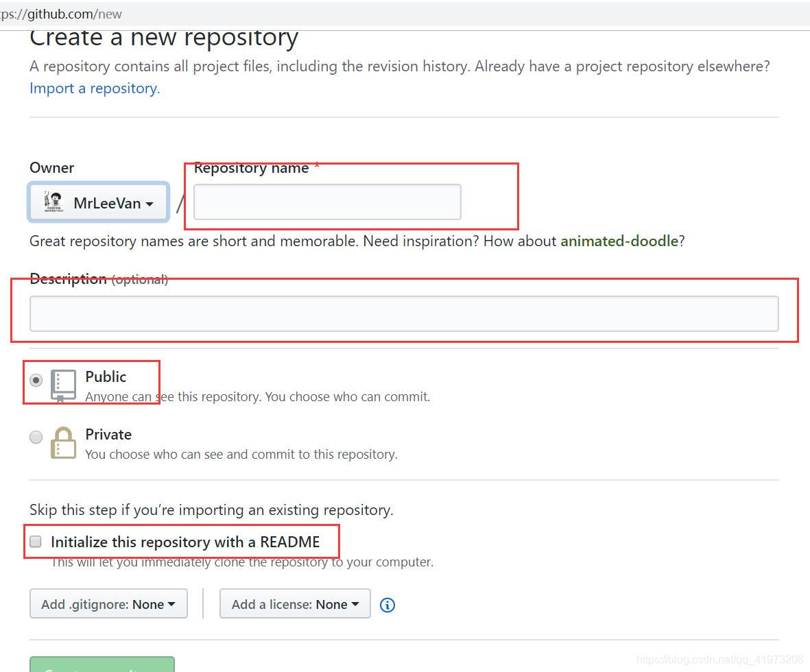The height and width of the screenshot is (672, 810).
Task: Click 'You choose who can see and commit' text
Action: [241, 454]
